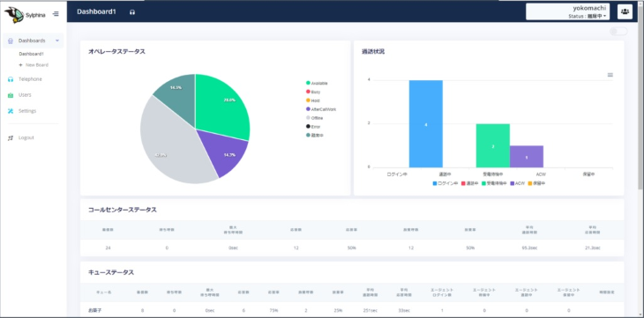Open Dashboards in the sidebar

point(34,41)
